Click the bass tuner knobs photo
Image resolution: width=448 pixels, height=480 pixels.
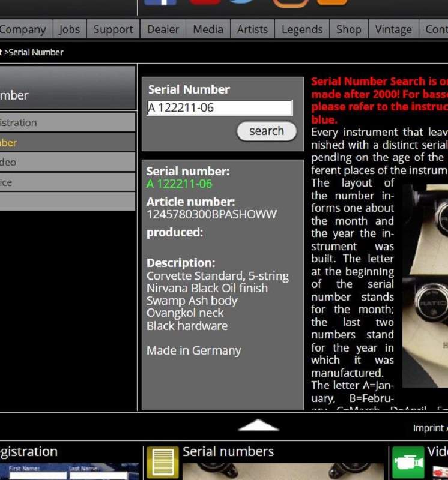(x=425, y=286)
